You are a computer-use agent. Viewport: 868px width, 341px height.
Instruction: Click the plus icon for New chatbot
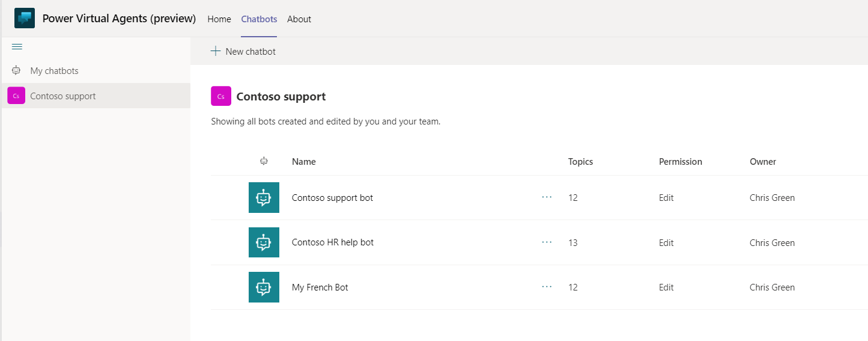point(216,51)
